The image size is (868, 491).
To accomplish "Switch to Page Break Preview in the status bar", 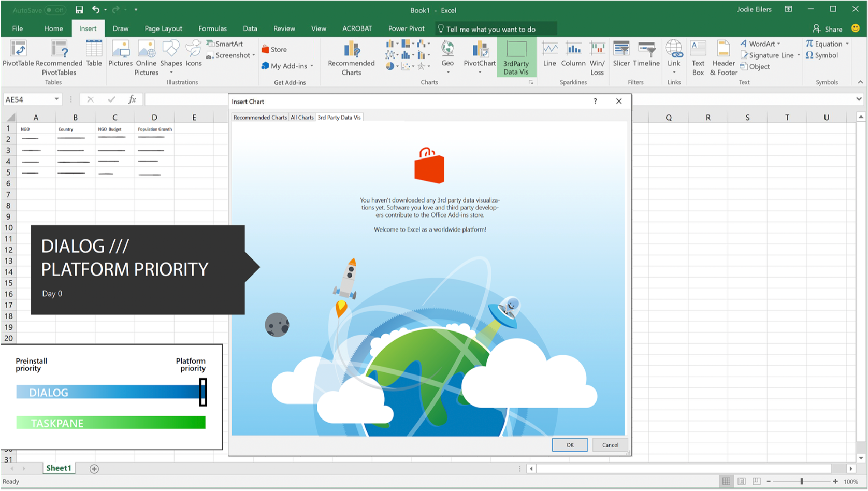I will (757, 482).
